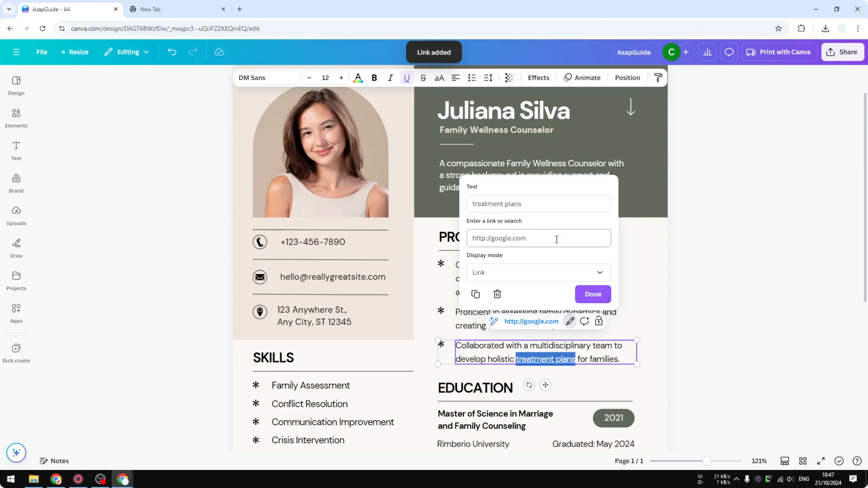
Task: Open the Display mode dropdown
Action: click(x=538, y=273)
